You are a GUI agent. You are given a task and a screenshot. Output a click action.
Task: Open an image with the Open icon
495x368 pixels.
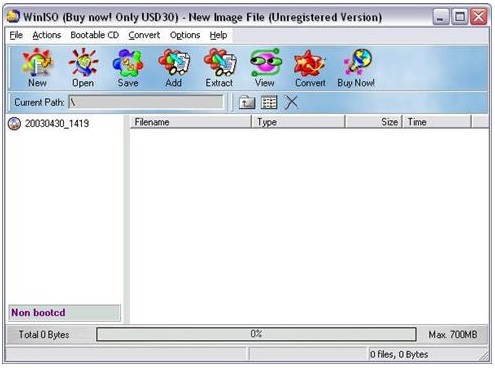click(83, 68)
